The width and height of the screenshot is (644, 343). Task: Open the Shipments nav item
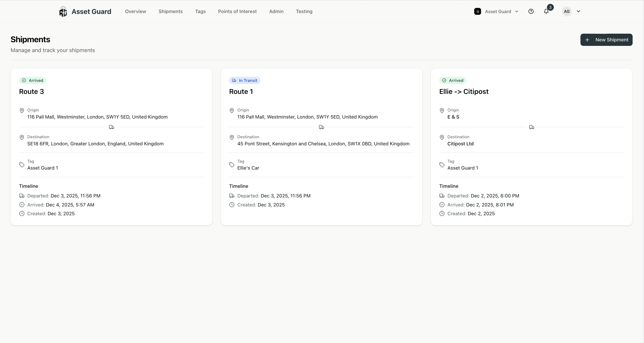tap(170, 12)
